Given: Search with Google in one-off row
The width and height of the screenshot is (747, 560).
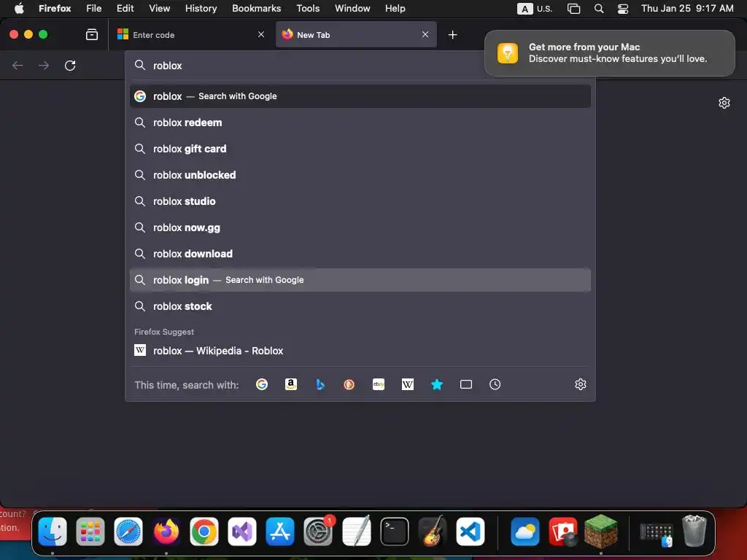Looking at the screenshot, I should tap(262, 384).
